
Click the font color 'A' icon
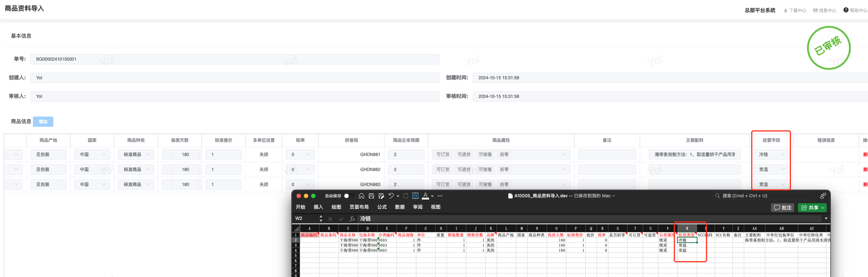pyautogui.click(x=425, y=196)
